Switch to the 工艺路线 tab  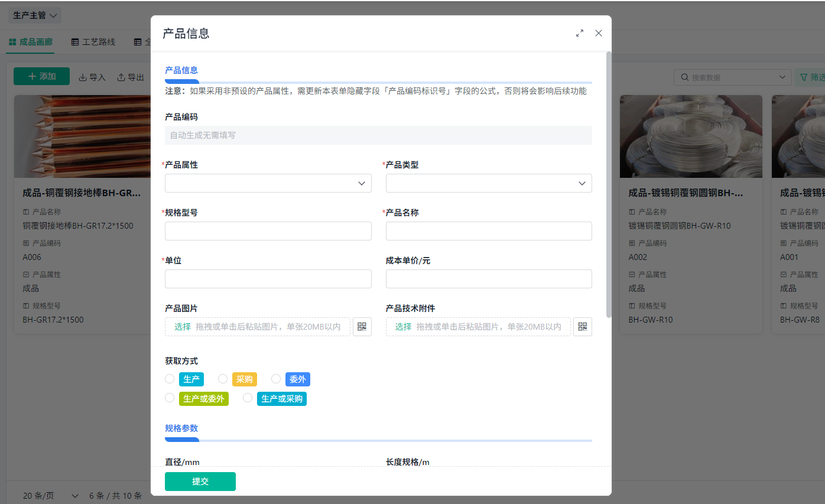93,41
